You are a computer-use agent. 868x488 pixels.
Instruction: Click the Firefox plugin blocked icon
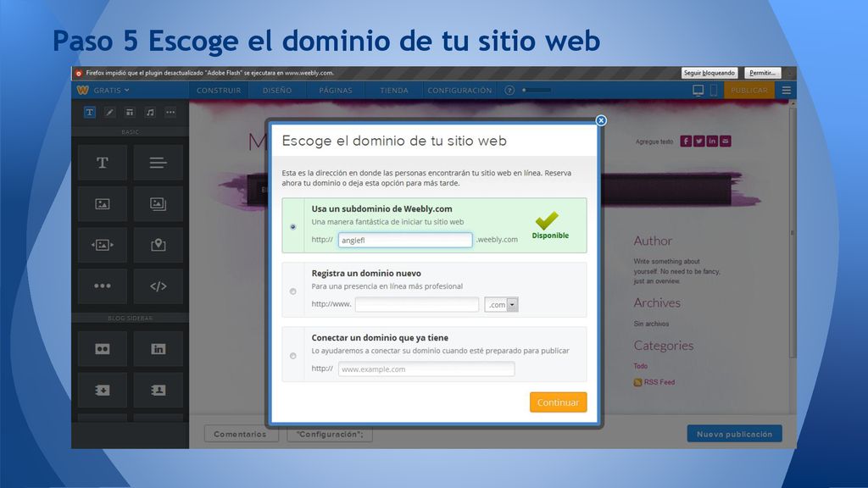coord(79,73)
